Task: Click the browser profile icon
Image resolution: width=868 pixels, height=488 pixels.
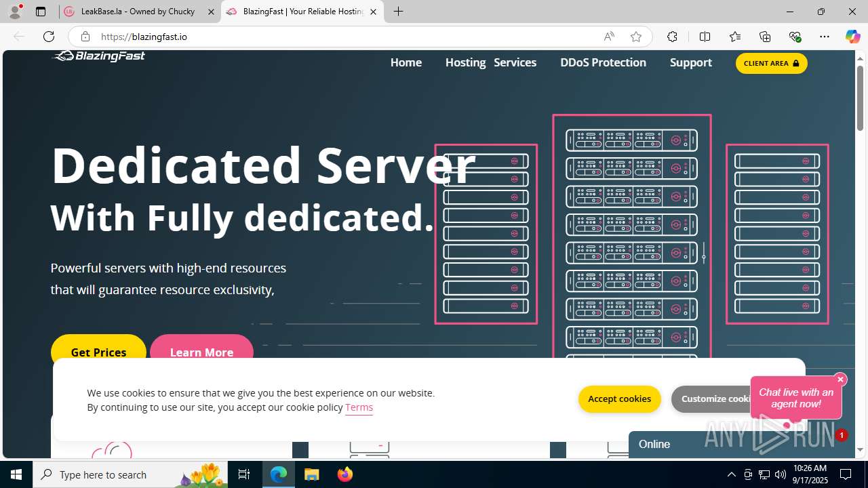Action: 15,12
